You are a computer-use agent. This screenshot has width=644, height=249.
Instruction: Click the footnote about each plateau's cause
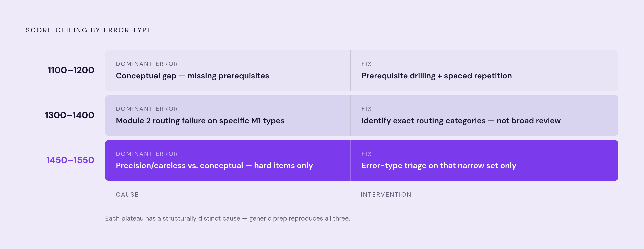(228, 218)
